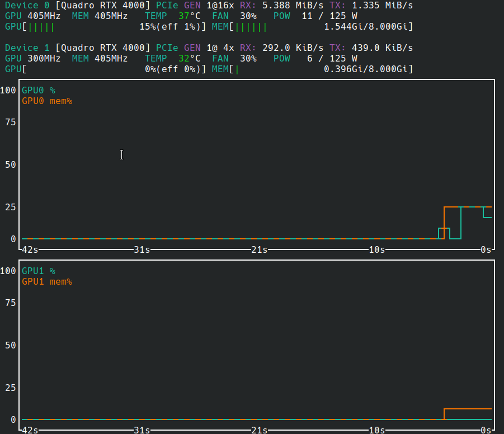Click the 37°C temperature reading
Viewport: 504px width, 434px height.
(x=189, y=16)
